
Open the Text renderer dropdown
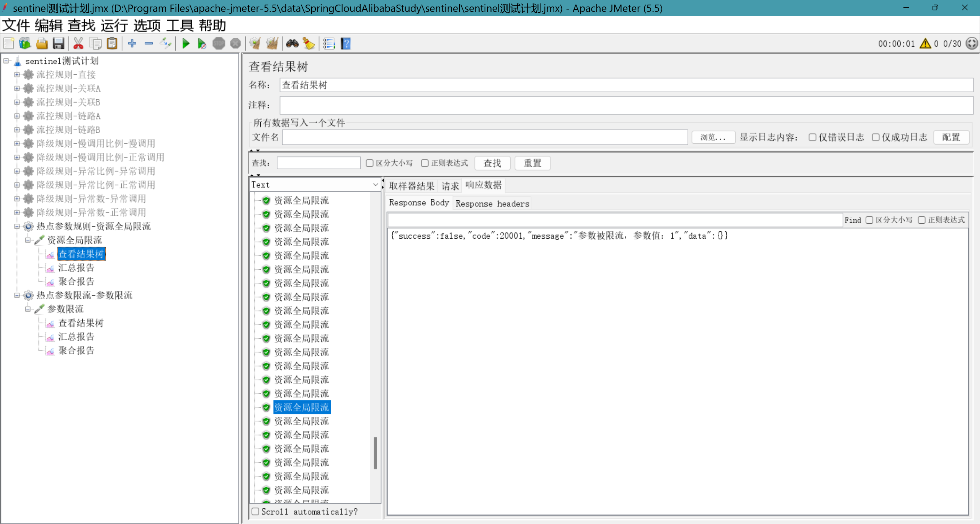[315, 185]
